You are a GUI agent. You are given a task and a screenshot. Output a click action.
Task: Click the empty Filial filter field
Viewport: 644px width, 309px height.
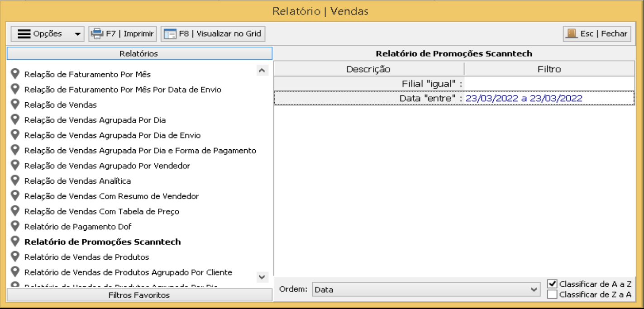549,84
